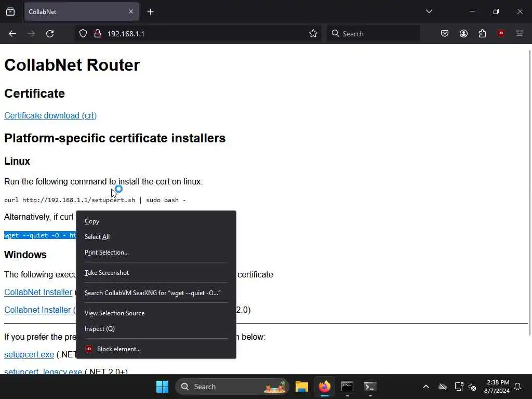Open the CollabNet Installer link
532x399 pixels.
pos(38,292)
